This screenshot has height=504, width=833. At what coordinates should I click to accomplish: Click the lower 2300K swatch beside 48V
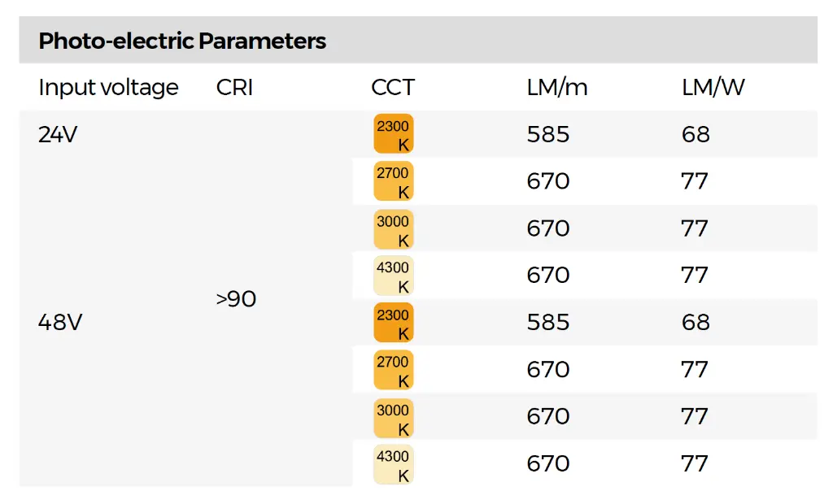tap(394, 323)
